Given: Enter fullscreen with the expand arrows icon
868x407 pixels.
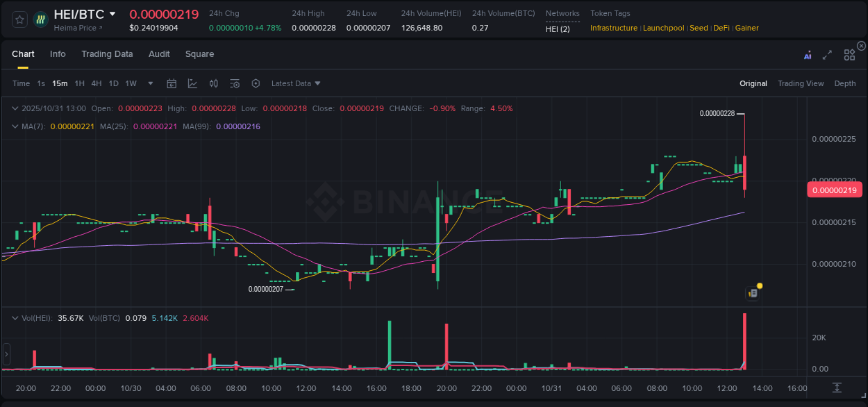Looking at the screenshot, I should 827,54.
